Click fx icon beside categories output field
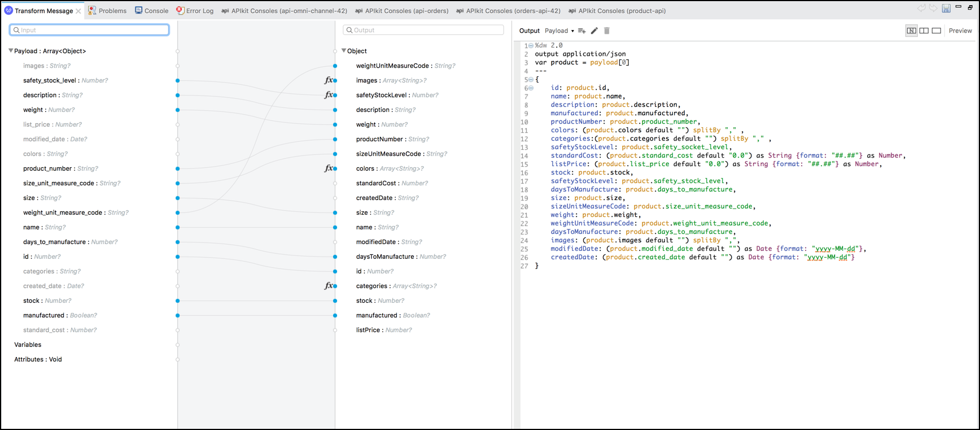 [328, 286]
